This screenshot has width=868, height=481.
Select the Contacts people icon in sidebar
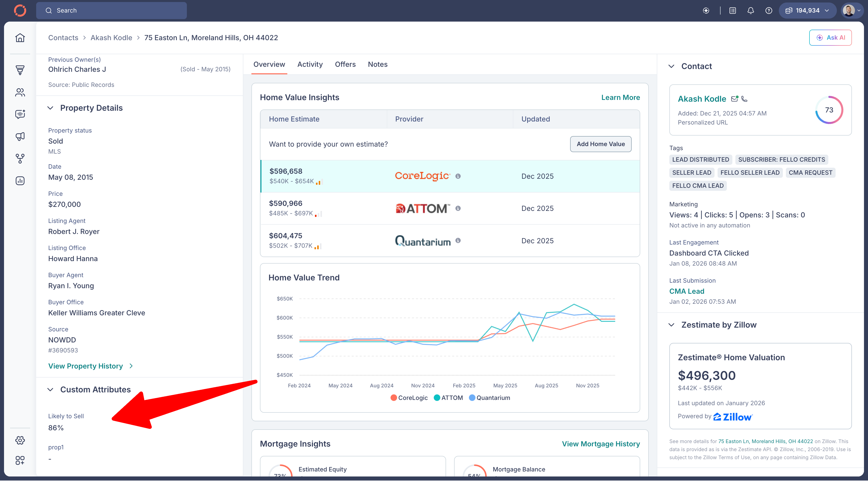tap(20, 92)
